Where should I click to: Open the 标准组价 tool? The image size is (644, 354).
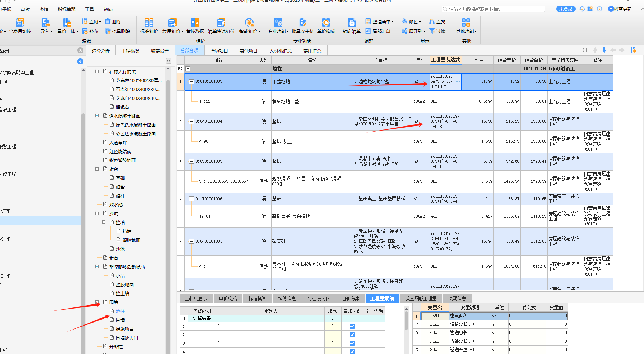tap(149, 26)
